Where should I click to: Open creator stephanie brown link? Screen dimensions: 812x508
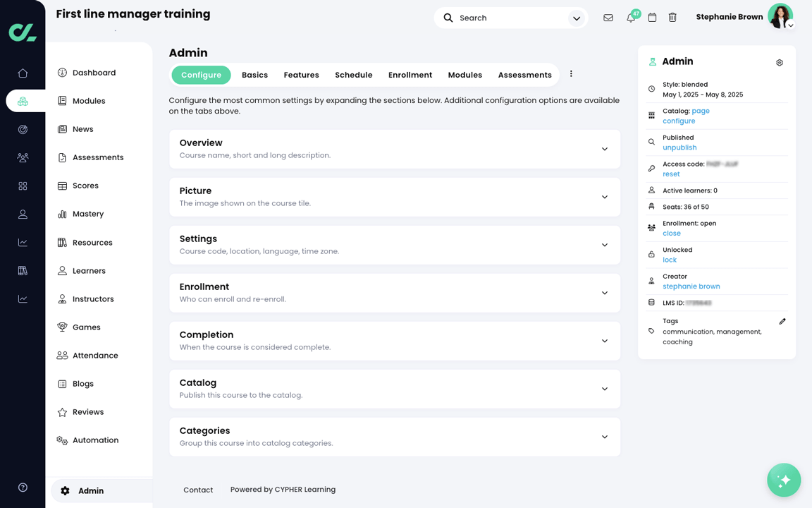[691, 286]
